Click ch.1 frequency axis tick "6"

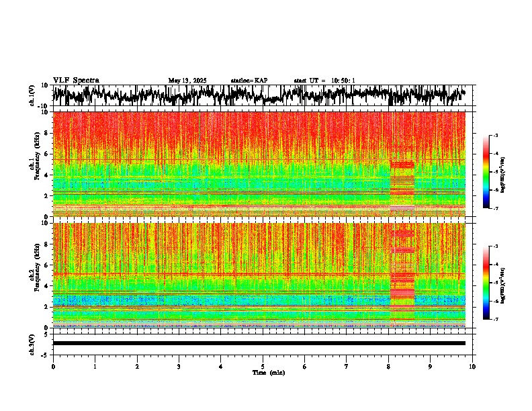[x=46, y=154]
